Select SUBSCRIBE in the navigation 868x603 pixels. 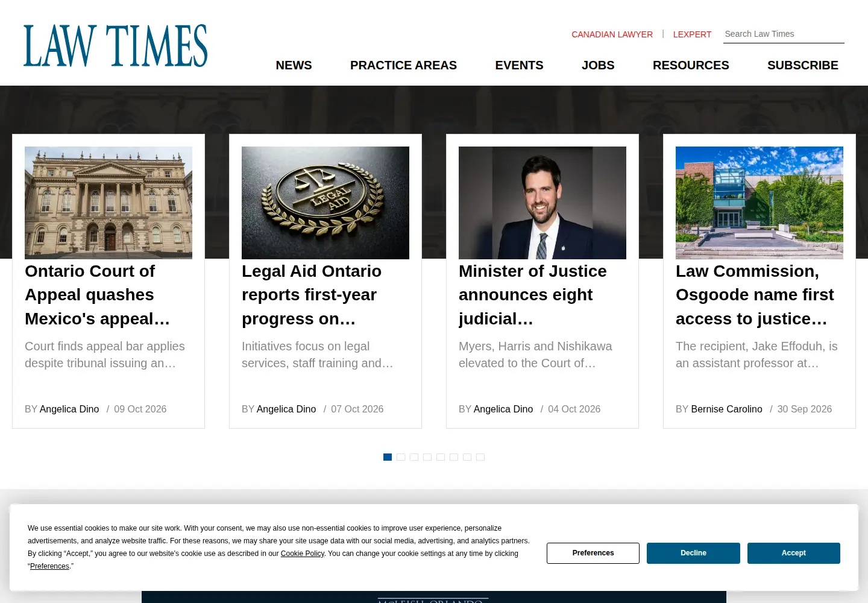coord(802,65)
